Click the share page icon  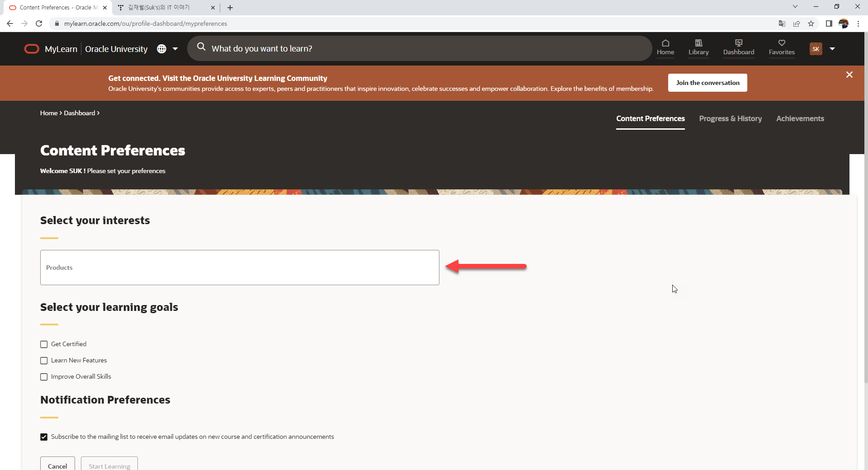click(797, 23)
